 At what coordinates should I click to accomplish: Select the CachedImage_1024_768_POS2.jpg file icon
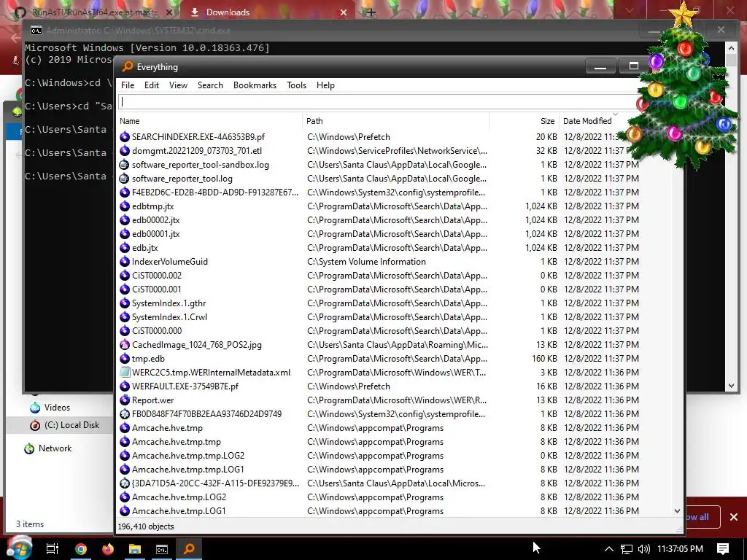click(x=124, y=345)
